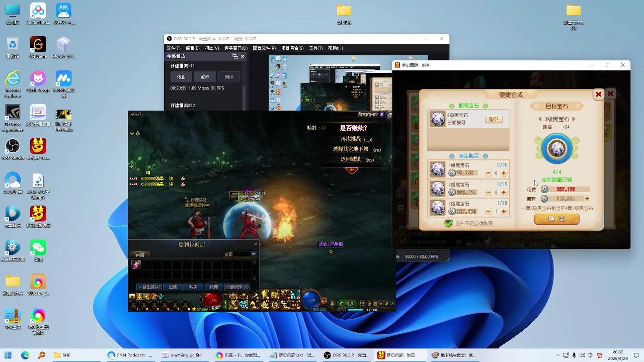This screenshot has width=644, height=362.
Task: Click the owned level 2 black gem icon
Action: coord(438,119)
